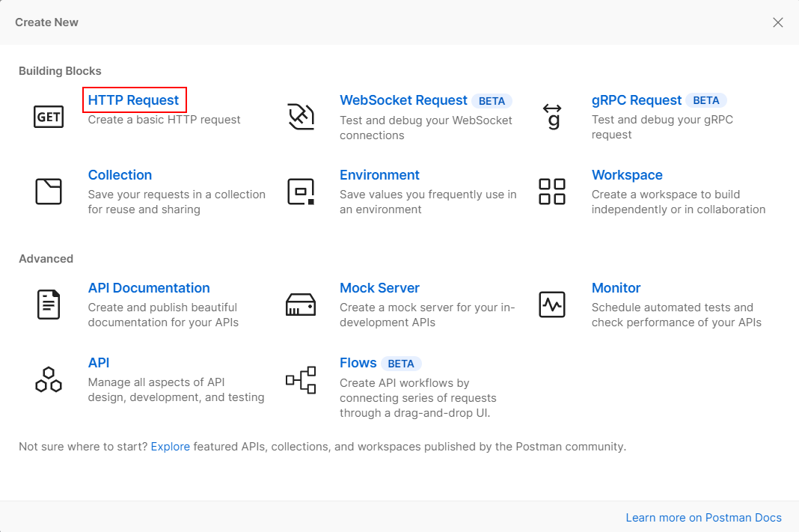Click 'Create a workspace to build independently' description
This screenshot has width=799, height=532.
[x=679, y=202]
